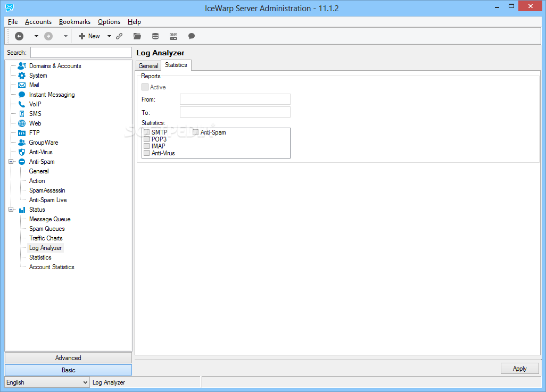Viewport: 546px width, 392px height.
Task: Switch to the General tab
Action: click(x=148, y=66)
